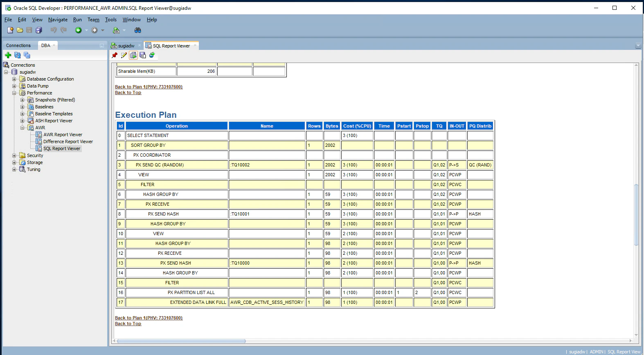The width and height of the screenshot is (644, 355).
Task: Collapse the Performance tree node
Action: (14, 93)
